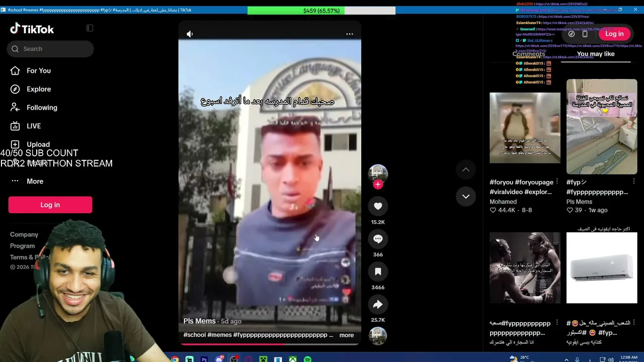
Task: Share the video with the arrow icon
Action: pyautogui.click(x=378, y=304)
